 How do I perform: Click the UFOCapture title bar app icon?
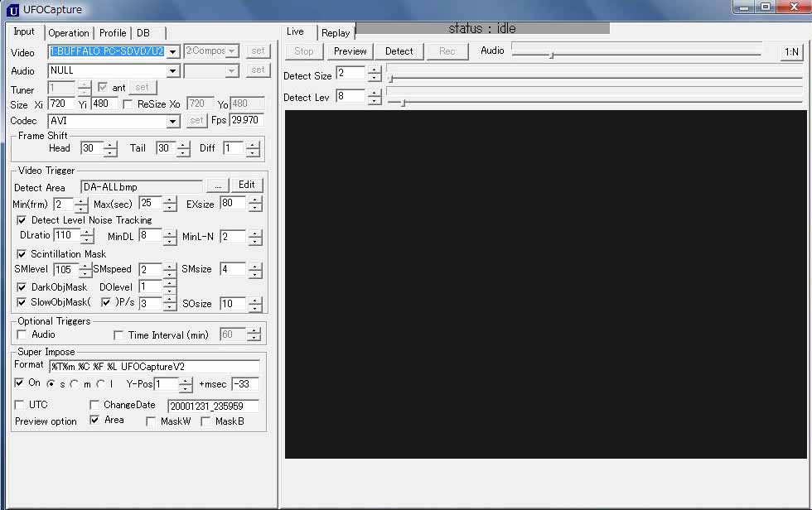click(x=12, y=10)
